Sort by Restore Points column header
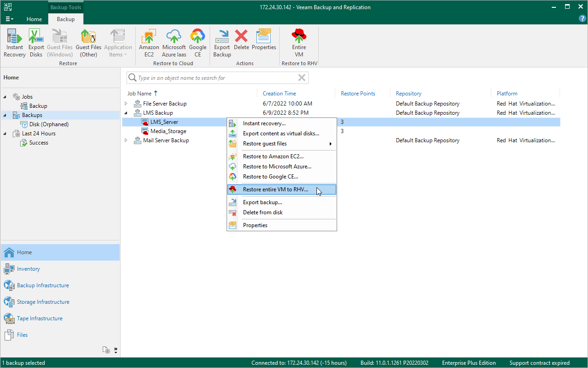588x368 pixels. click(358, 94)
